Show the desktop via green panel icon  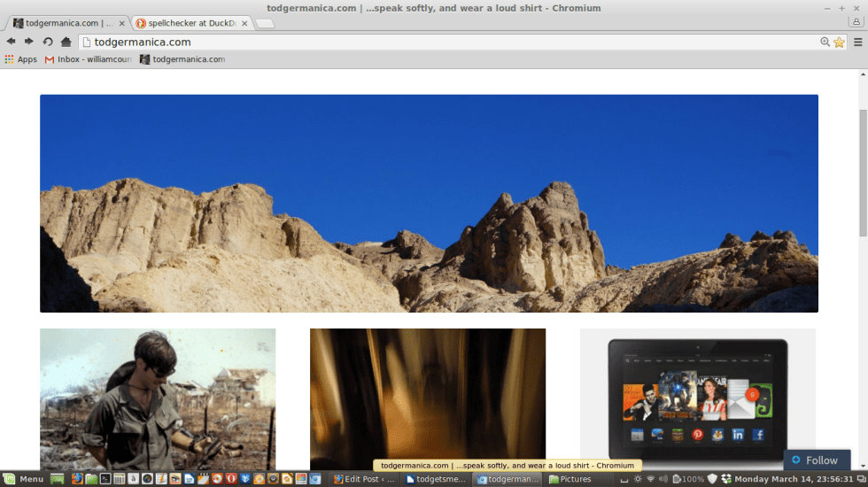57,479
